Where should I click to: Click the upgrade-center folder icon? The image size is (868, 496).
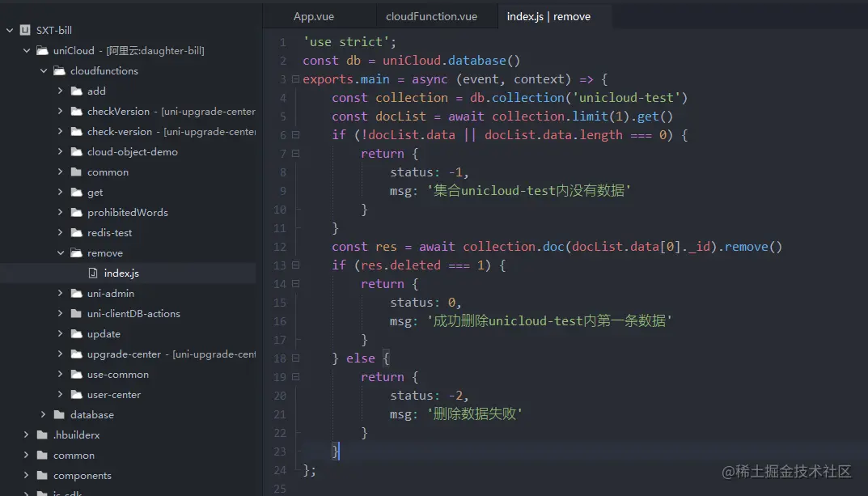click(76, 354)
